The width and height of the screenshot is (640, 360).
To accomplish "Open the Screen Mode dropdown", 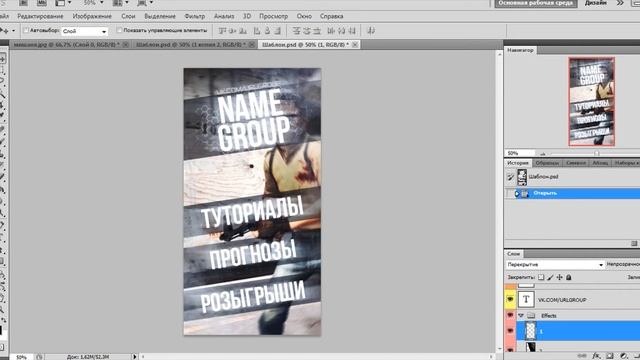I will (x=145, y=3).
